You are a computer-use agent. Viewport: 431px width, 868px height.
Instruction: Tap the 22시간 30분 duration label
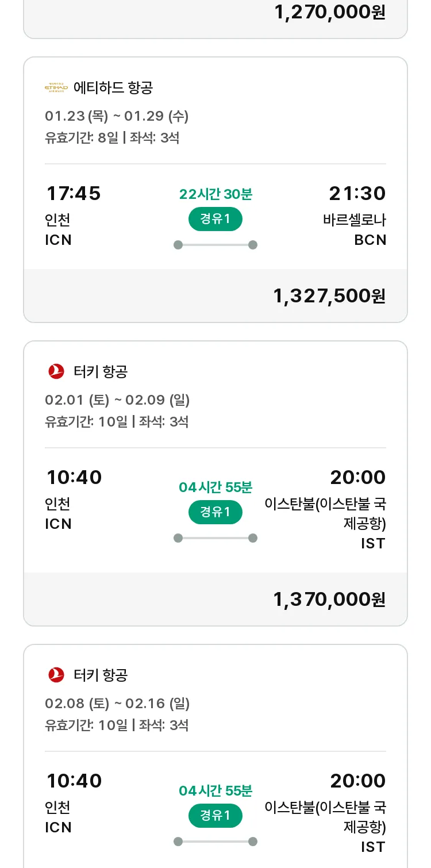[215, 194]
